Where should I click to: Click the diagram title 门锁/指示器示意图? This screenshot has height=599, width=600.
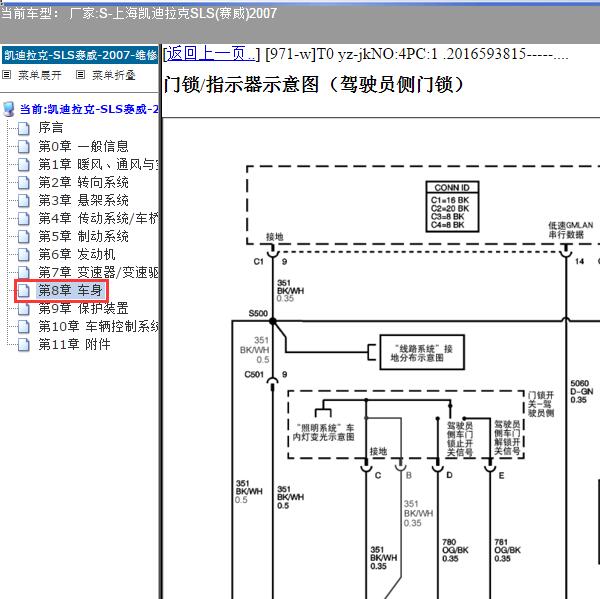click(x=315, y=85)
